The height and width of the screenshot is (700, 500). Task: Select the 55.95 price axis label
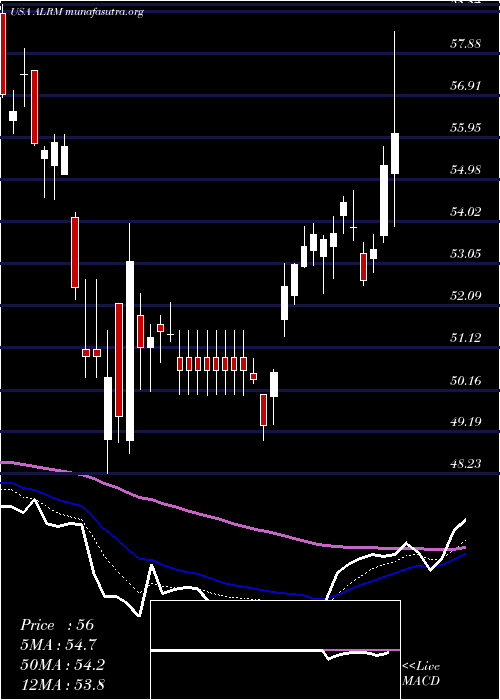tap(465, 128)
